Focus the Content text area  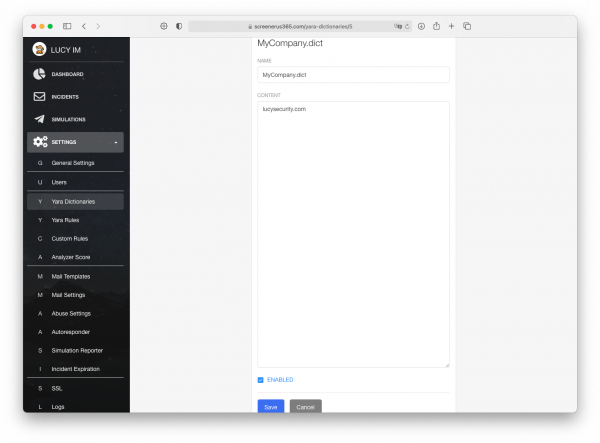353,234
